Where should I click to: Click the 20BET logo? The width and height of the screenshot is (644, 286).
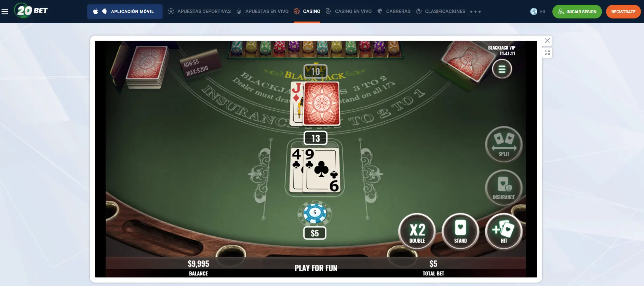31,11
